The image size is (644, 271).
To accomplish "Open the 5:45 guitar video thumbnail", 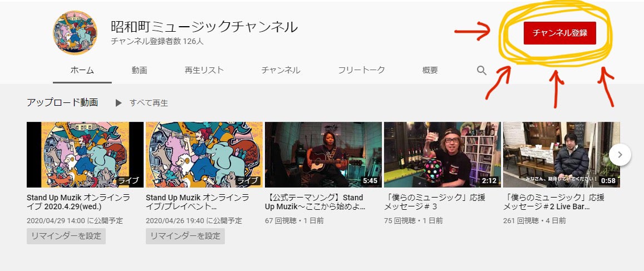I will pyautogui.click(x=323, y=154).
